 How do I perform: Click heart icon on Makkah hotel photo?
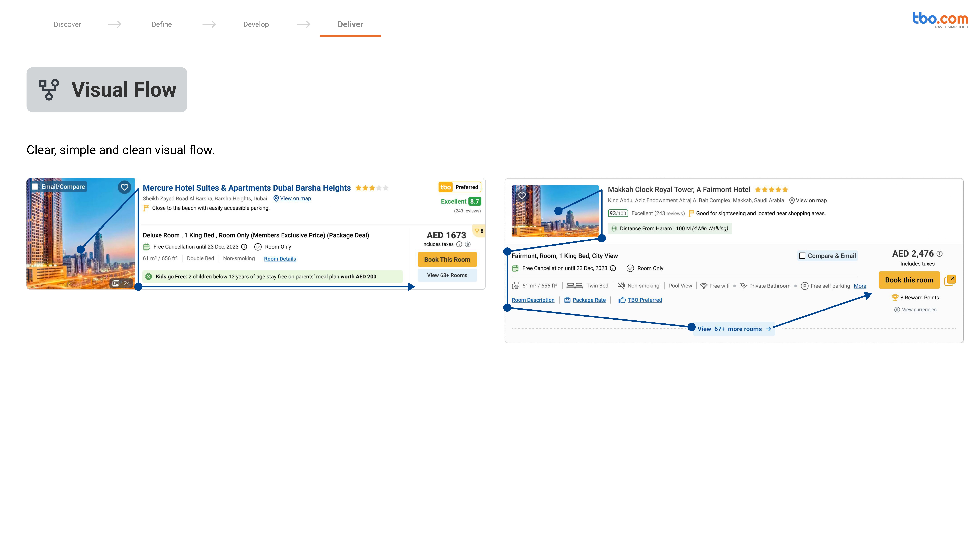(x=522, y=195)
